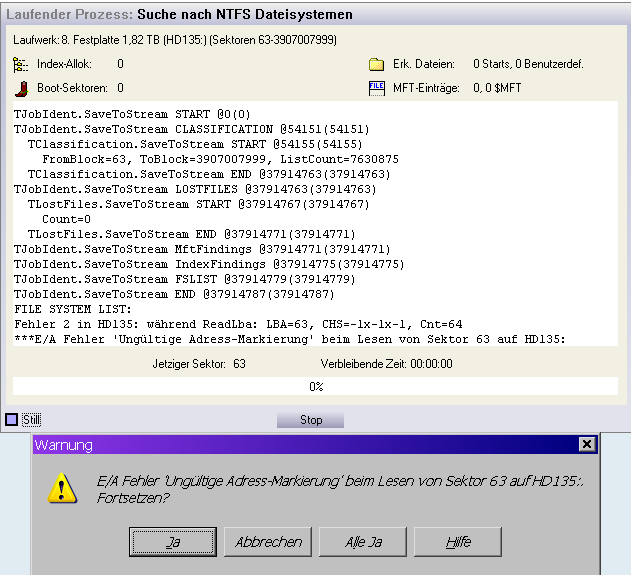Select the Laufwerk drive description line

[175, 40]
